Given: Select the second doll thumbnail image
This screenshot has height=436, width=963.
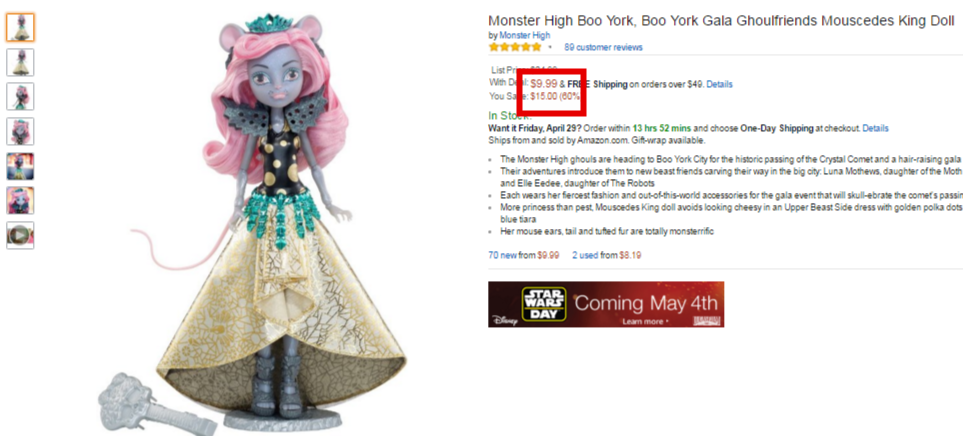Looking at the screenshot, I should [x=20, y=62].
